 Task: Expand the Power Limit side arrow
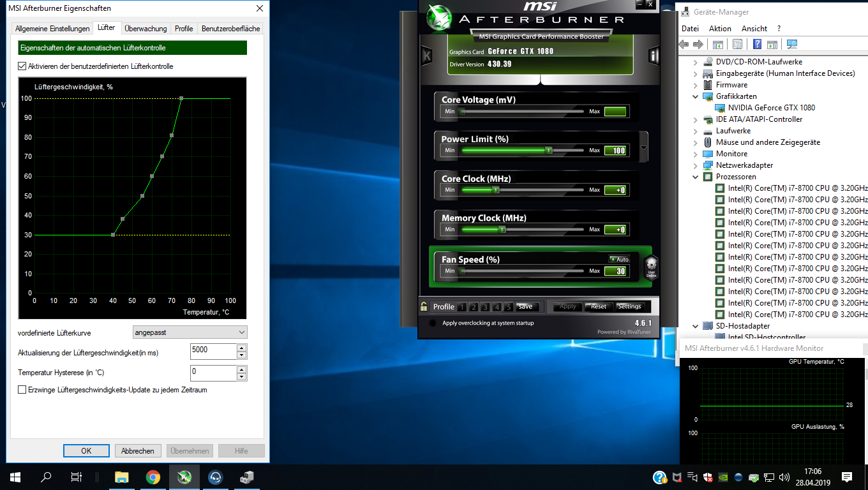pos(643,147)
